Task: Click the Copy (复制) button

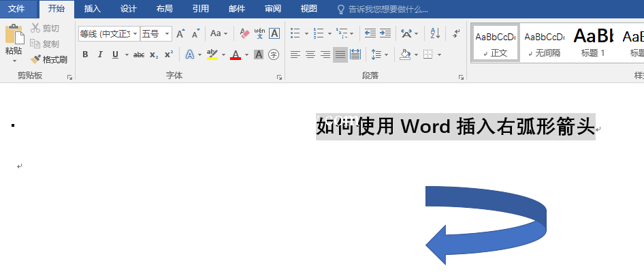Action: coord(45,44)
